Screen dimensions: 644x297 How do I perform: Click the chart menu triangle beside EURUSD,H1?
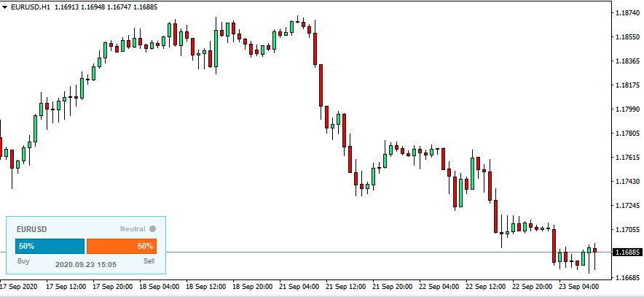click(x=4, y=7)
